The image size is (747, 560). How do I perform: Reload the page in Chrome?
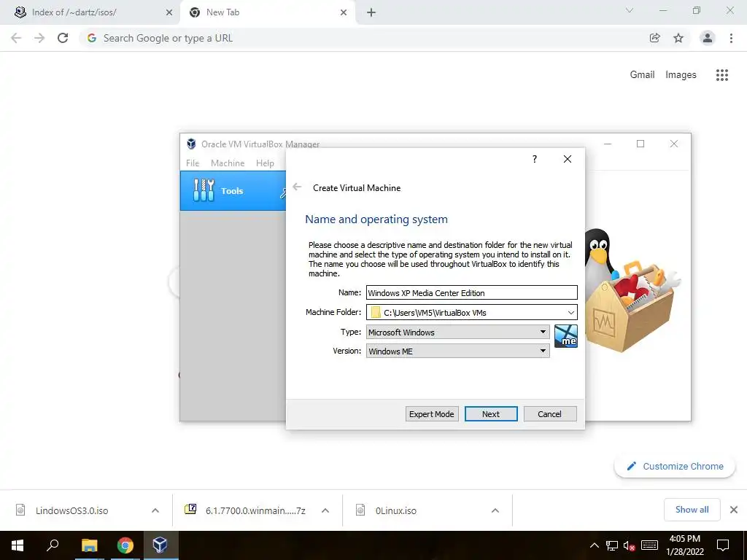63,38
